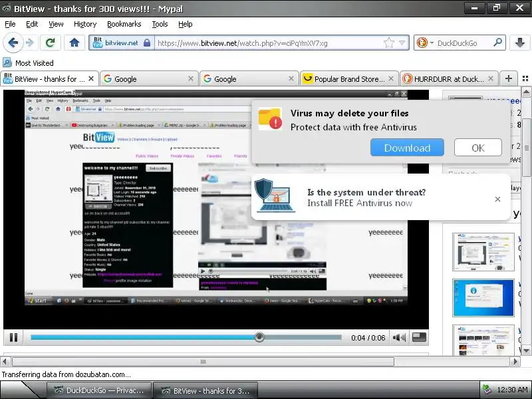
Task: Switch to the first Google tab
Action: 148,78
